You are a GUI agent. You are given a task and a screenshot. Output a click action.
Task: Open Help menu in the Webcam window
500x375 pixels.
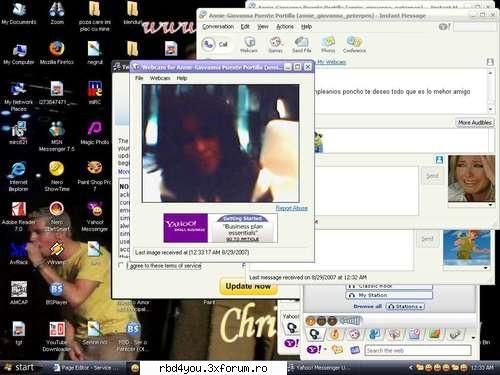click(x=182, y=78)
